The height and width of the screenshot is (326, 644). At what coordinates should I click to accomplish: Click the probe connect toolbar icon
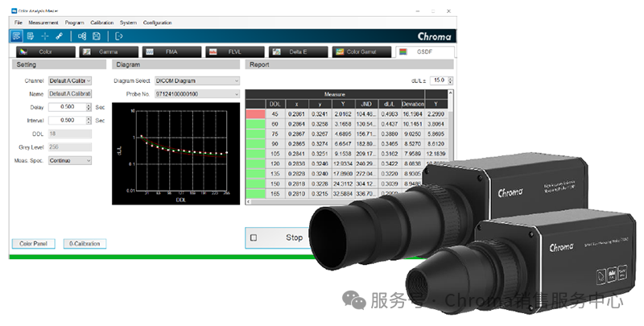[x=59, y=36]
